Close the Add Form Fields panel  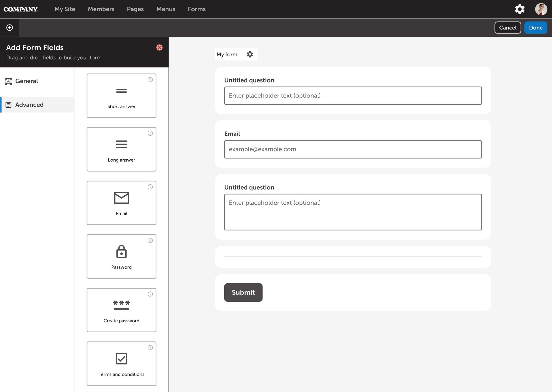pyautogui.click(x=159, y=47)
